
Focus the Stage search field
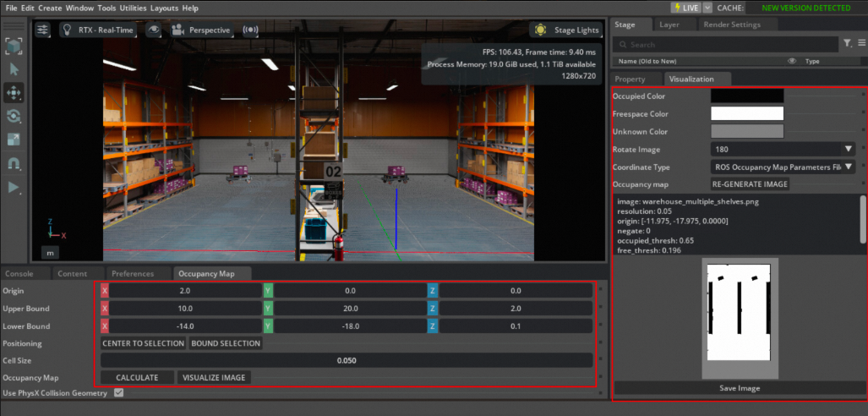(x=726, y=44)
